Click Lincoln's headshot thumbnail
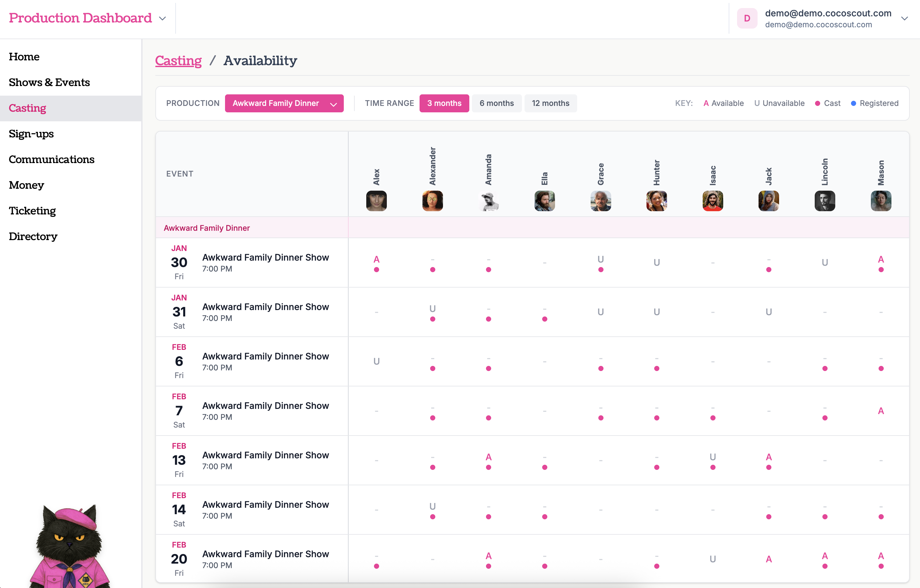The height and width of the screenshot is (588, 920). 824,201
